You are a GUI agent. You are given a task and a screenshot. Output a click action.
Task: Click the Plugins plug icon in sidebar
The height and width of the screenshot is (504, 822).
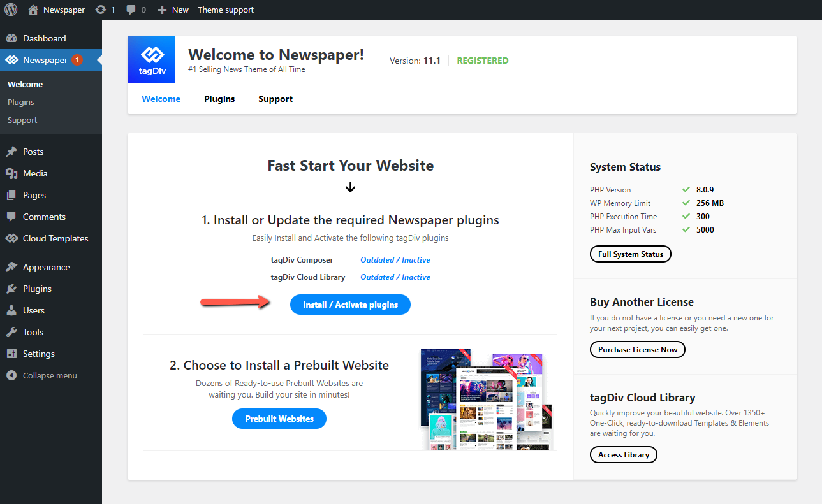coord(11,289)
